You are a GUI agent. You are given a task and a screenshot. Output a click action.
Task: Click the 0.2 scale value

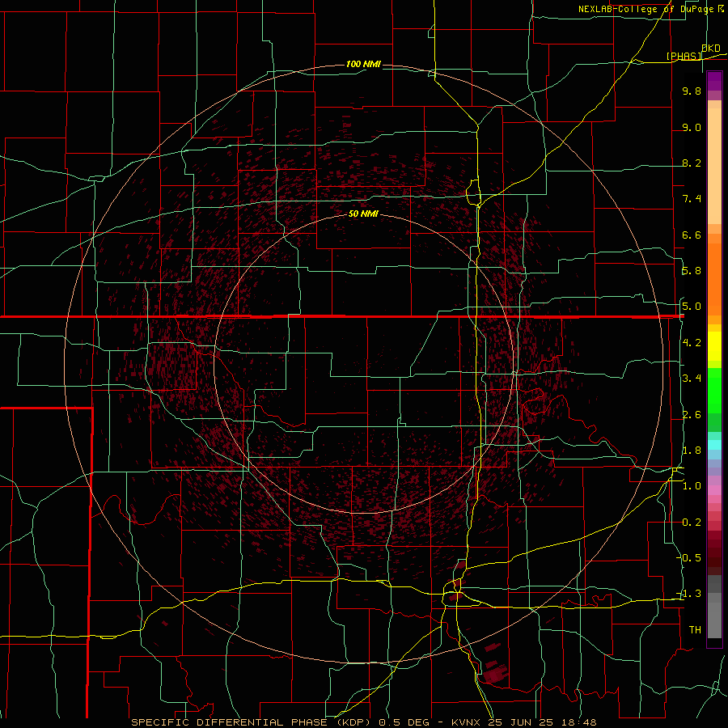click(x=692, y=523)
